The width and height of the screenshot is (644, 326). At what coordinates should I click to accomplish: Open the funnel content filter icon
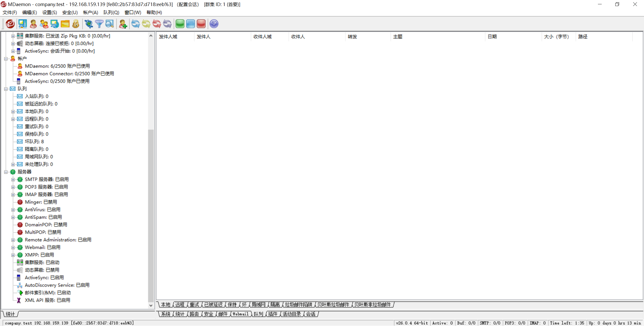pyautogui.click(x=99, y=24)
